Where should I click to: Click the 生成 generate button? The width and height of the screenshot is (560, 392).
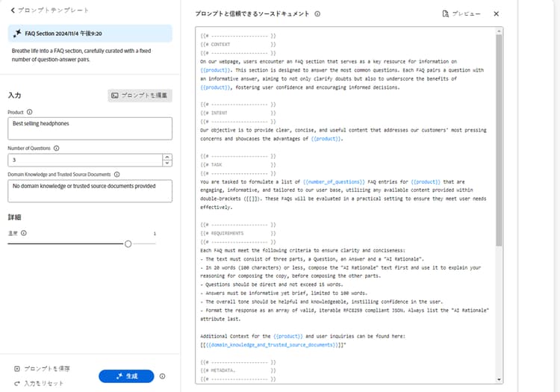click(x=126, y=376)
